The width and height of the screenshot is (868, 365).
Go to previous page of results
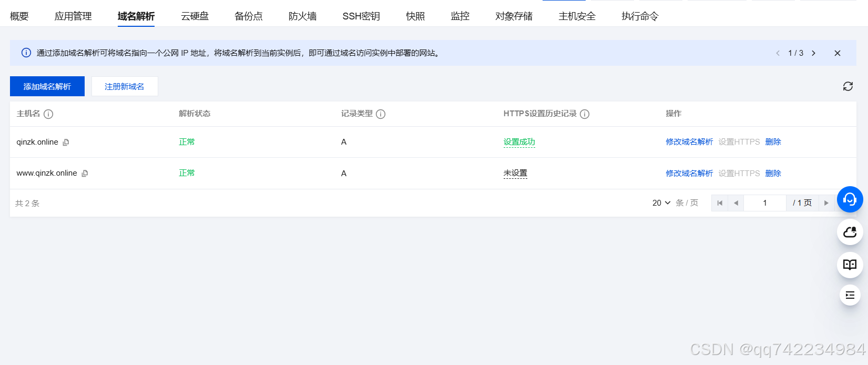pos(736,203)
